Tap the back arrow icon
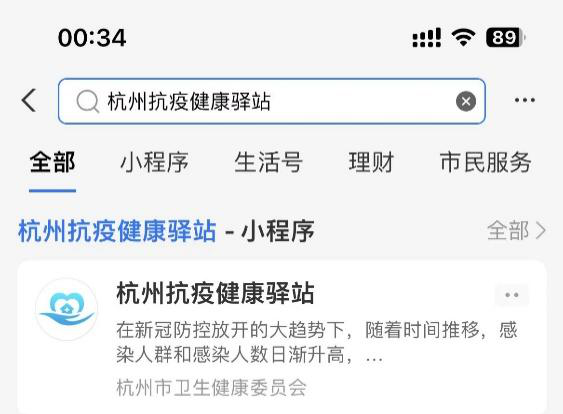 pyautogui.click(x=29, y=101)
